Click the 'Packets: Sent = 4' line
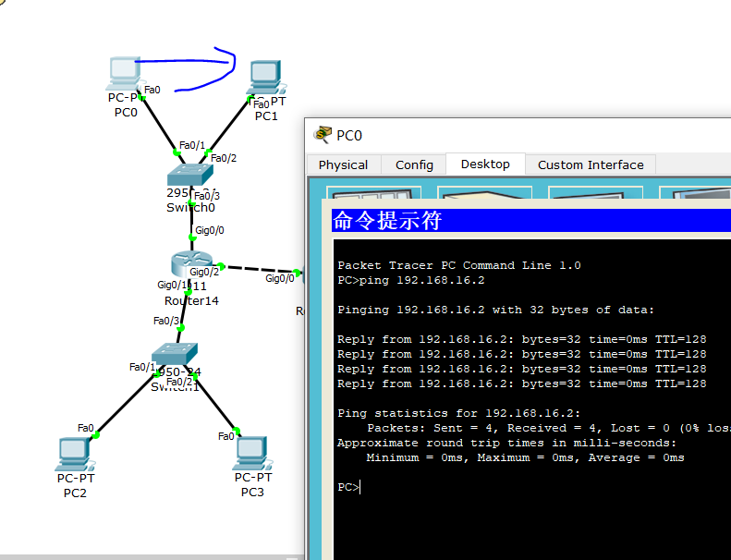Image resolution: width=731 pixels, height=560 pixels. tap(549, 428)
